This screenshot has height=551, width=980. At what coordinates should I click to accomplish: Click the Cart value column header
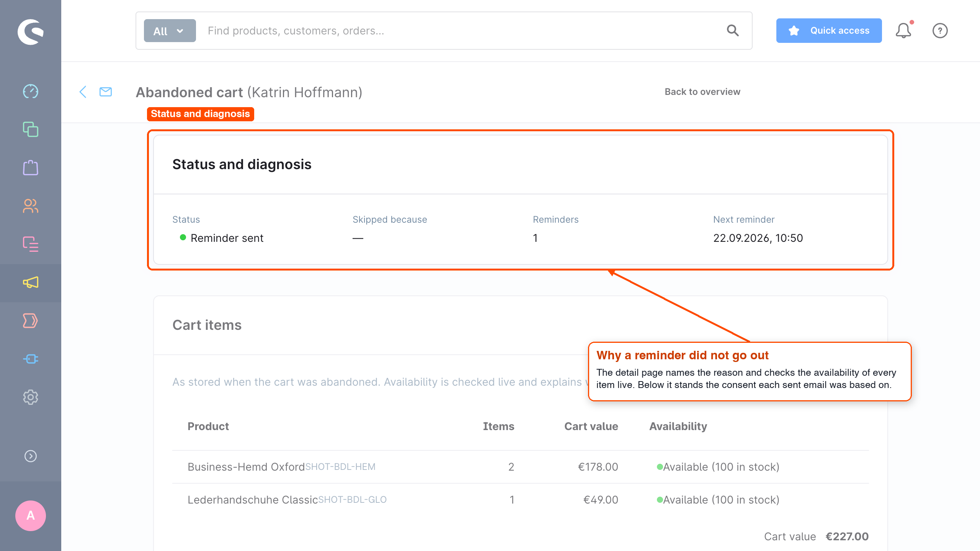pyautogui.click(x=591, y=426)
